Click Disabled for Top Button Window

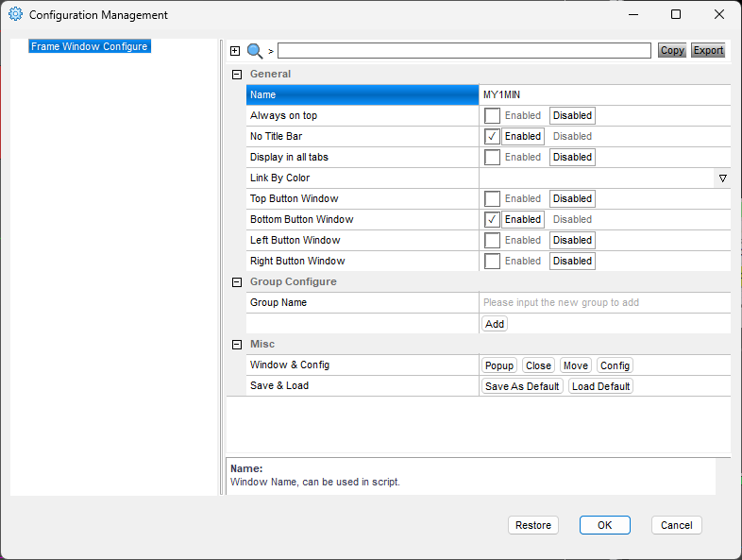click(x=572, y=199)
